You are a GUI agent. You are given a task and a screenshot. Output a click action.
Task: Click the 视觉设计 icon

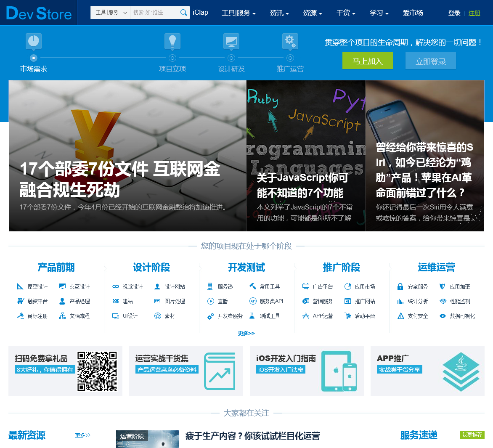click(x=115, y=286)
